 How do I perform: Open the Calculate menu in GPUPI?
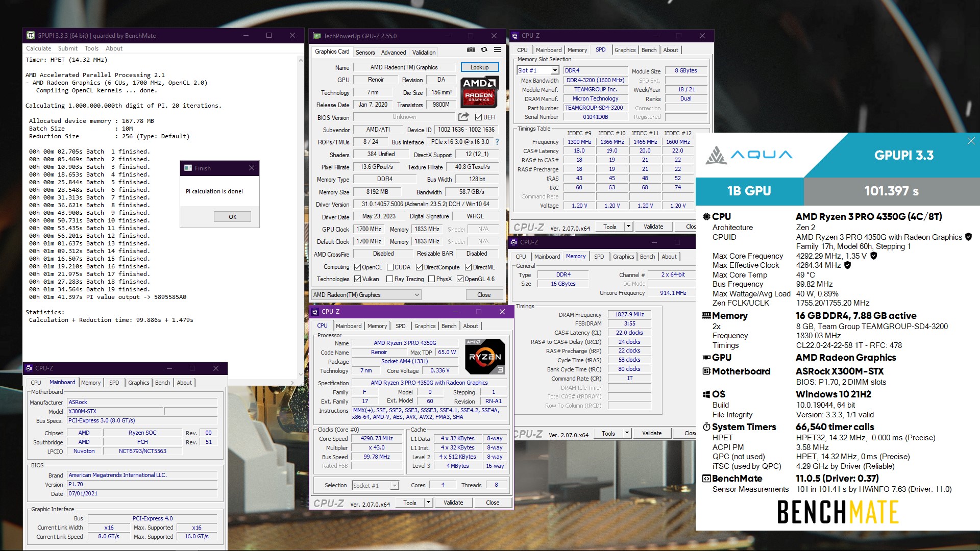[39, 48]
